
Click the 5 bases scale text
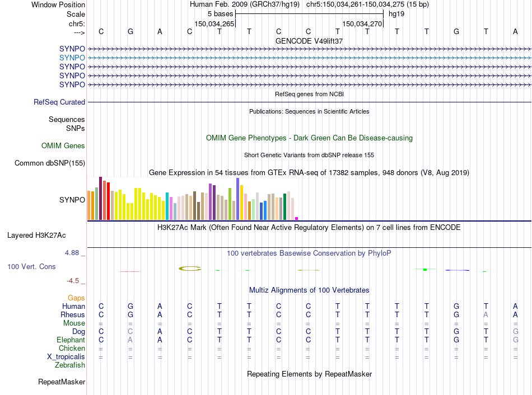pos(221,14)
